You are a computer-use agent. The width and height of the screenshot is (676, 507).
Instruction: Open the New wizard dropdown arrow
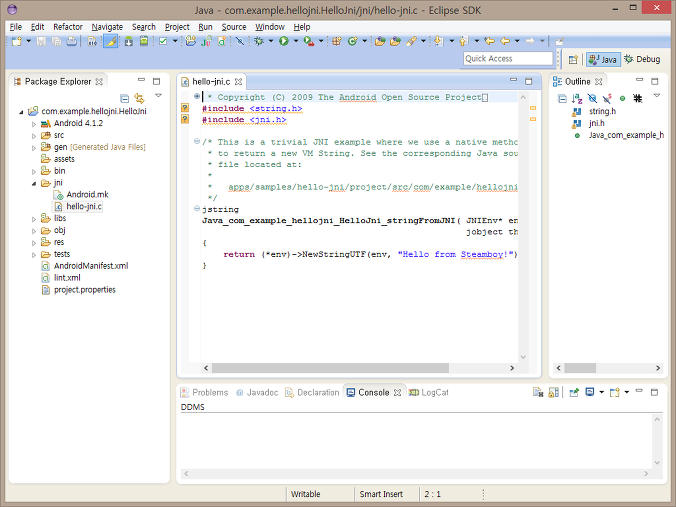28,41
